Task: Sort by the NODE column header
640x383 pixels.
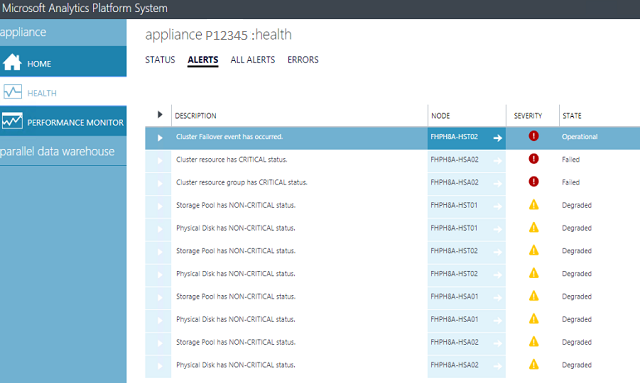Action: point(440,116)
